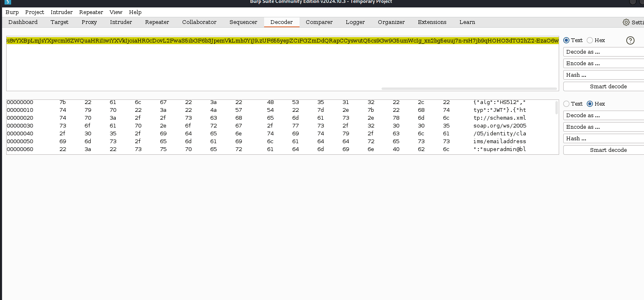644x300 pixels.
Task: Click hex offset row 00000000
Action: coord(20,102)
